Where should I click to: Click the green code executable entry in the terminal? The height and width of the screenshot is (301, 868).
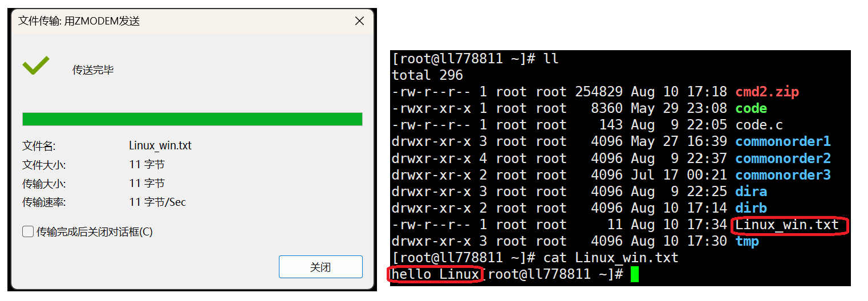point(751,108)
